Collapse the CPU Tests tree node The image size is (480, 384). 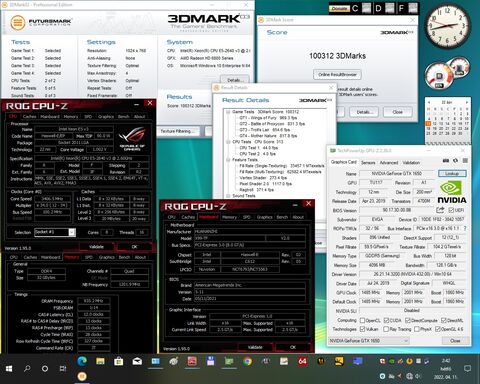pos(228,142)
